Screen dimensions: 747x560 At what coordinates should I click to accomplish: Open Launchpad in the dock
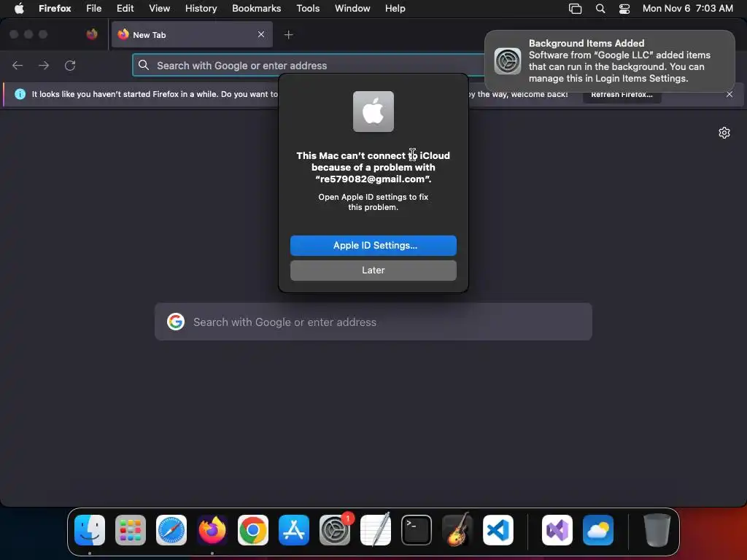click(x=131, y=530)
